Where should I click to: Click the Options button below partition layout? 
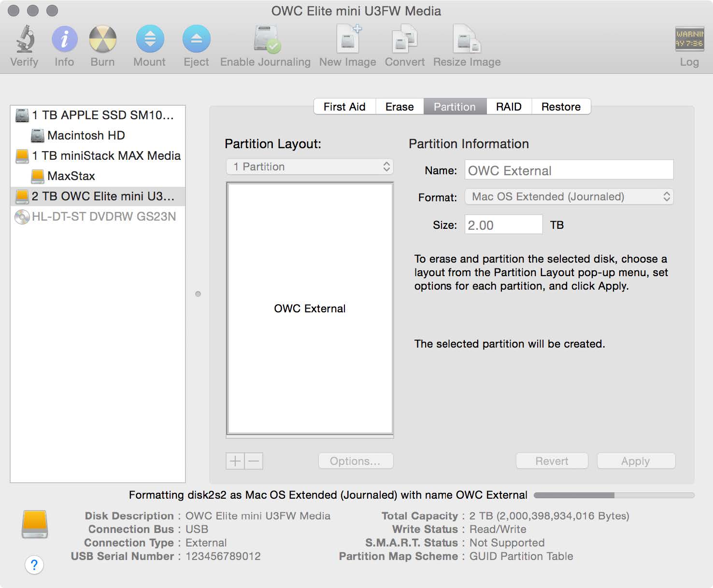[356, 461]
